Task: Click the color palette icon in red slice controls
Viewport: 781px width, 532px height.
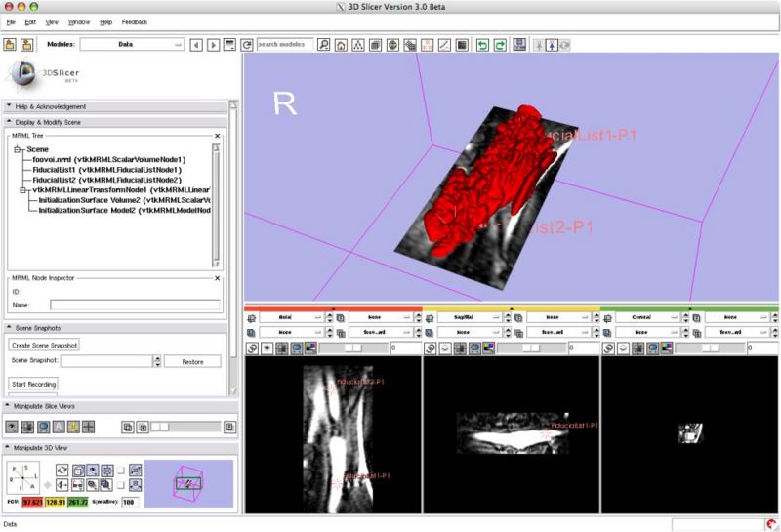Action: 310,348
